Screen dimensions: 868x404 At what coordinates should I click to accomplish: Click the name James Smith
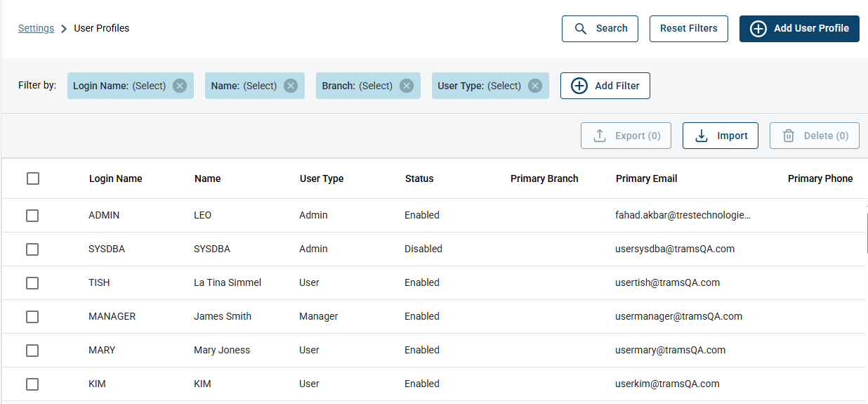[223, 316]
